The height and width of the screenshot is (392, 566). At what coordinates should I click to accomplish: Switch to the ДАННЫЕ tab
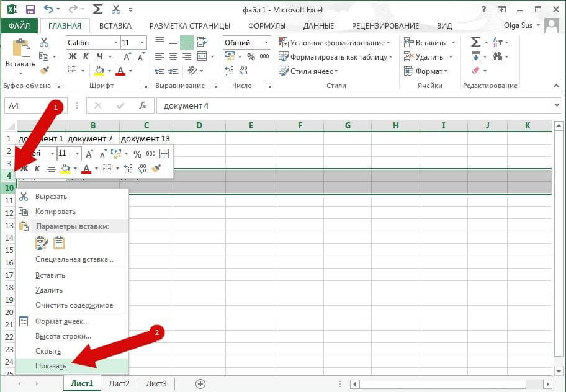click(x=318, y=25)
